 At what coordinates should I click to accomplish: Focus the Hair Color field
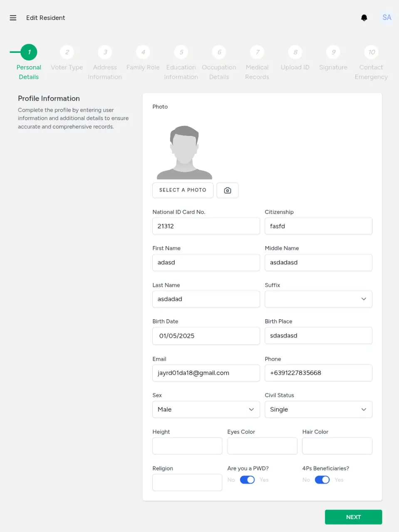point(337,446)
